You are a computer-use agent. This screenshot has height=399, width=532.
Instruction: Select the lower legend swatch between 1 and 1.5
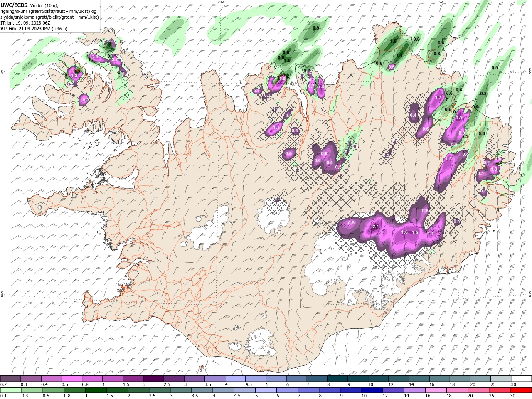96,390
